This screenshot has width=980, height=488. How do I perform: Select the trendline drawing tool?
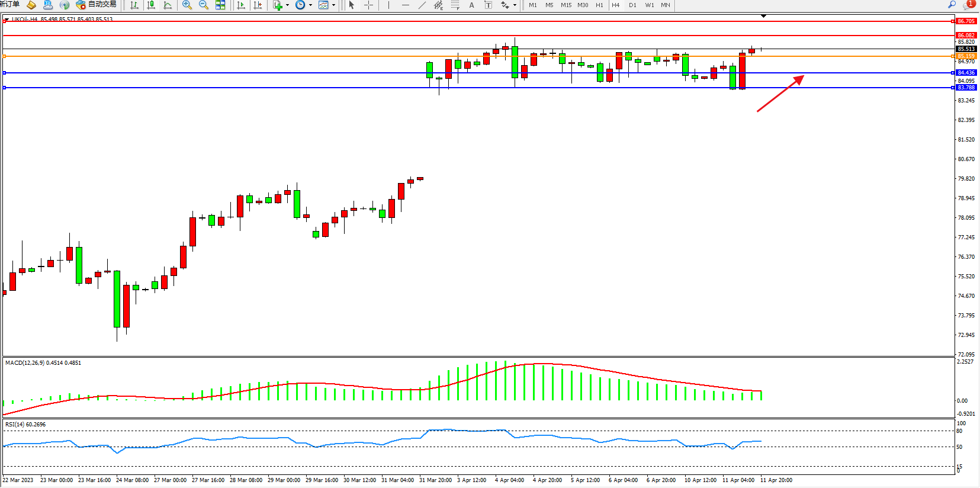[422, 5]
